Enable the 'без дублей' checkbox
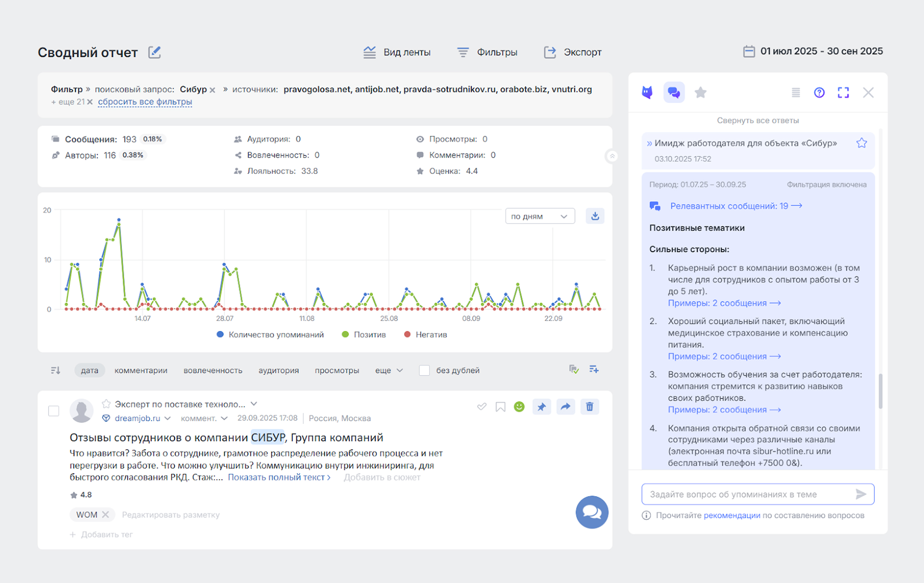924x583 pixels. tap(424, 370)
